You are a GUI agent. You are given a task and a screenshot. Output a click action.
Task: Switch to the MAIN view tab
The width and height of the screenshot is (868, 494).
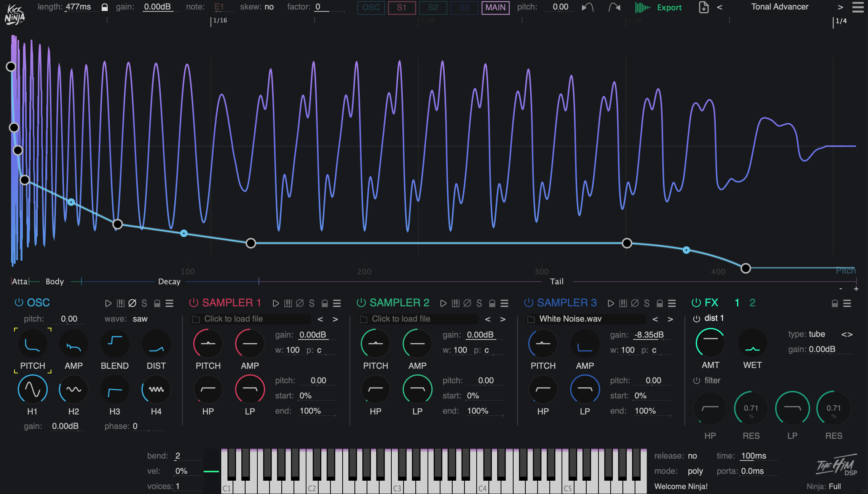[495, 8]
